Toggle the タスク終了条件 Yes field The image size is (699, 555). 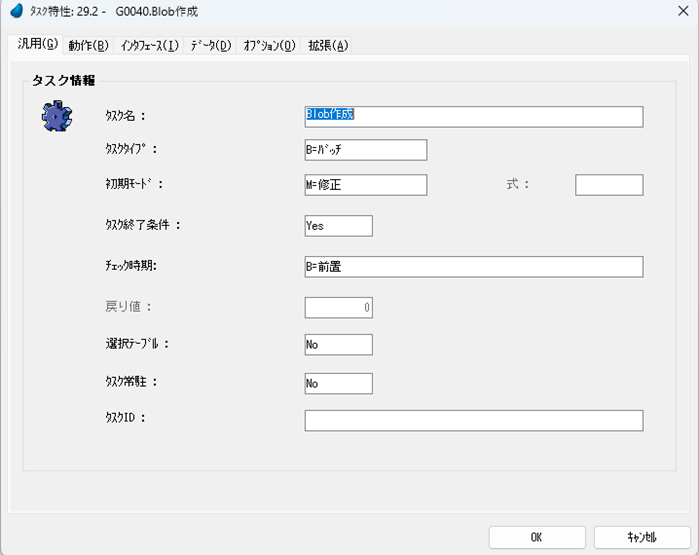[338, 226]
